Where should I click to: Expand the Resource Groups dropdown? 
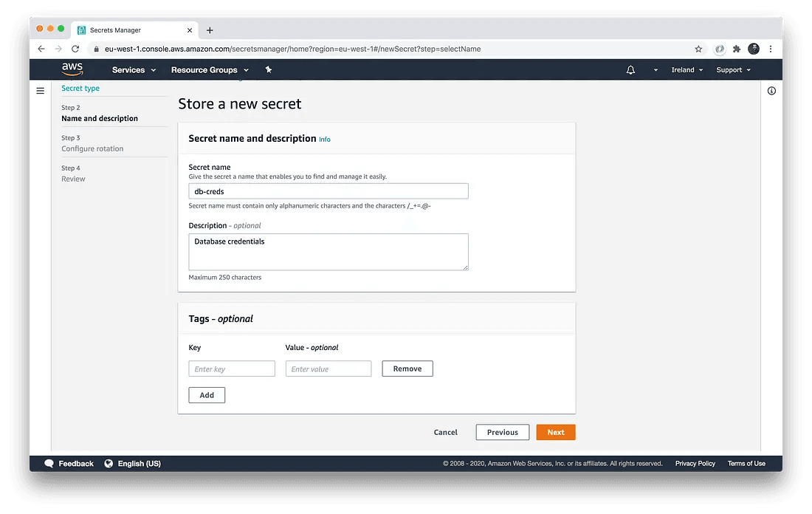coord(210,70)
